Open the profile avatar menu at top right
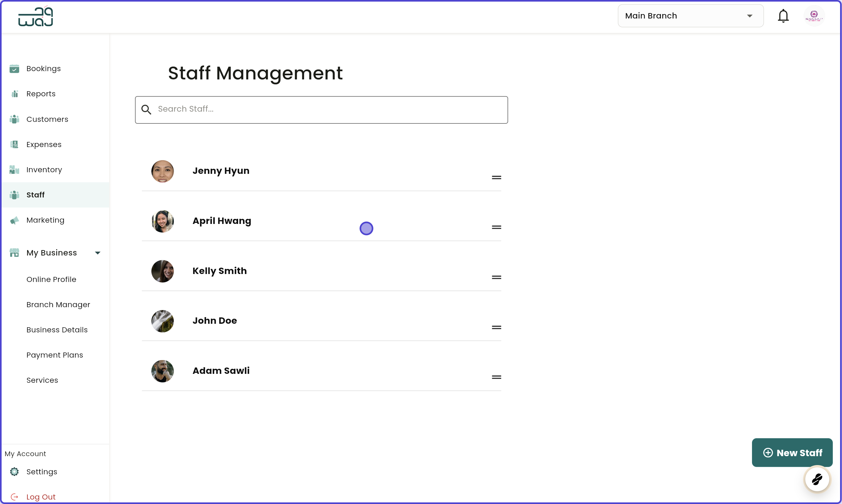The image size is (842, 504). [815, 16]
